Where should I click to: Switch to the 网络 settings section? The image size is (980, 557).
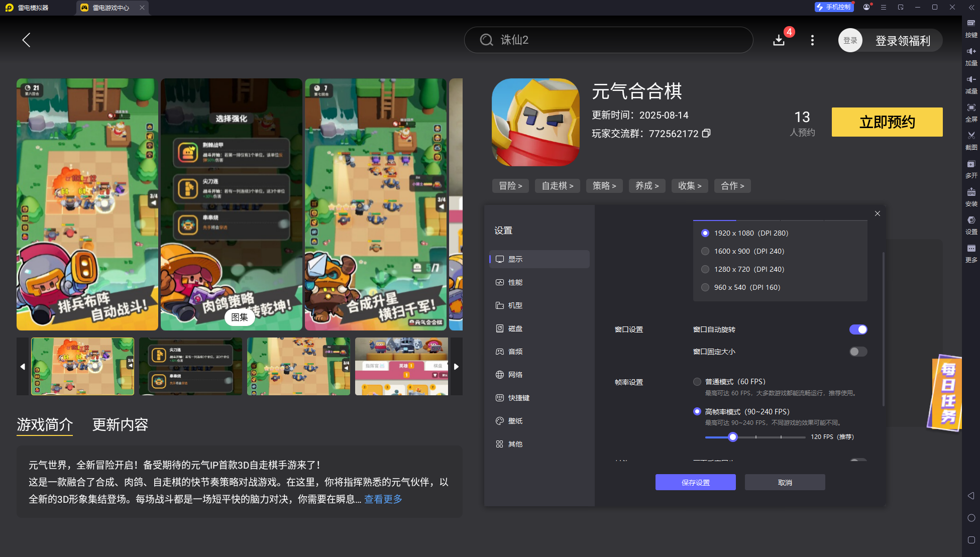515,375
